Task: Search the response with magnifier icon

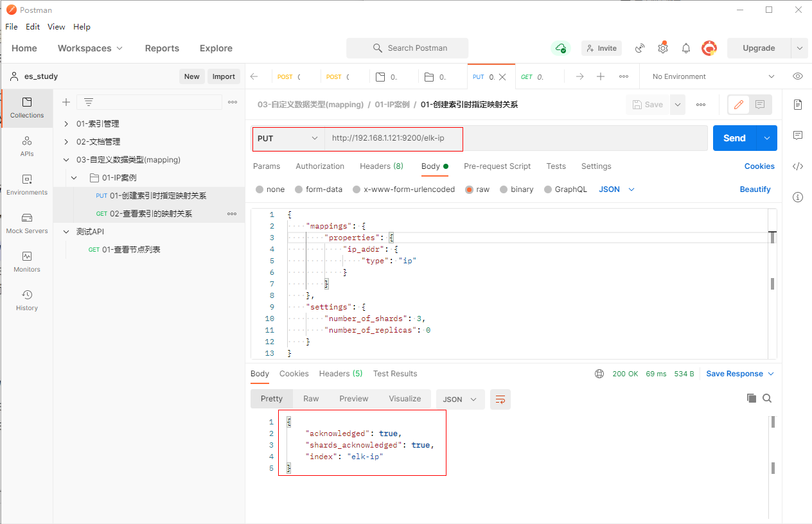Action: [x=767, y=399]
